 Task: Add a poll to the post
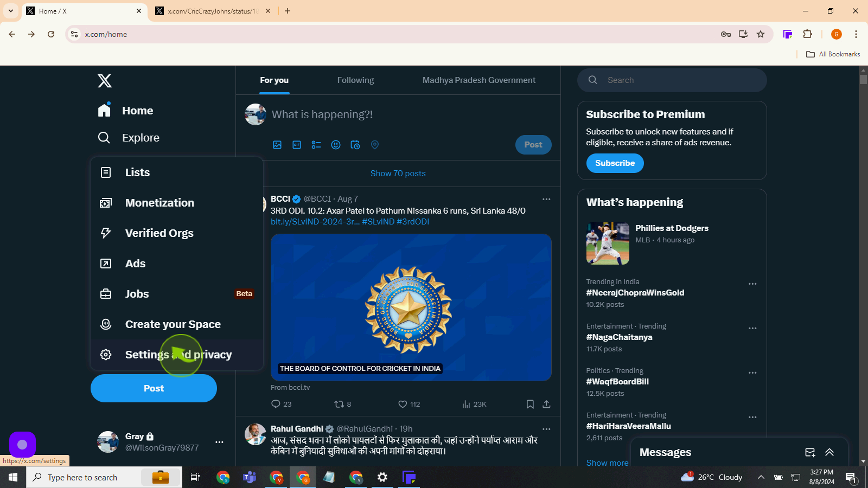tap(316, 145)
